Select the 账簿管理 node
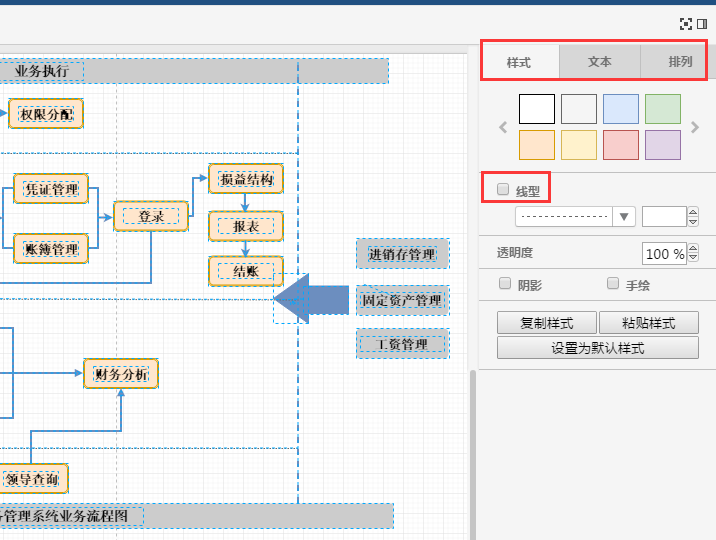The height and width of the screenshot is (540, 716). coord(51,249)
